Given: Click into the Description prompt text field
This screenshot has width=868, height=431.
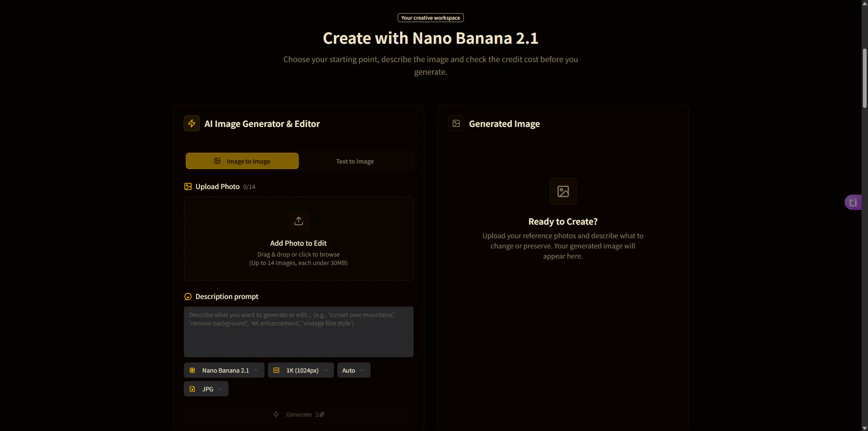Looking at the screenshot, I should coord(298,332).
